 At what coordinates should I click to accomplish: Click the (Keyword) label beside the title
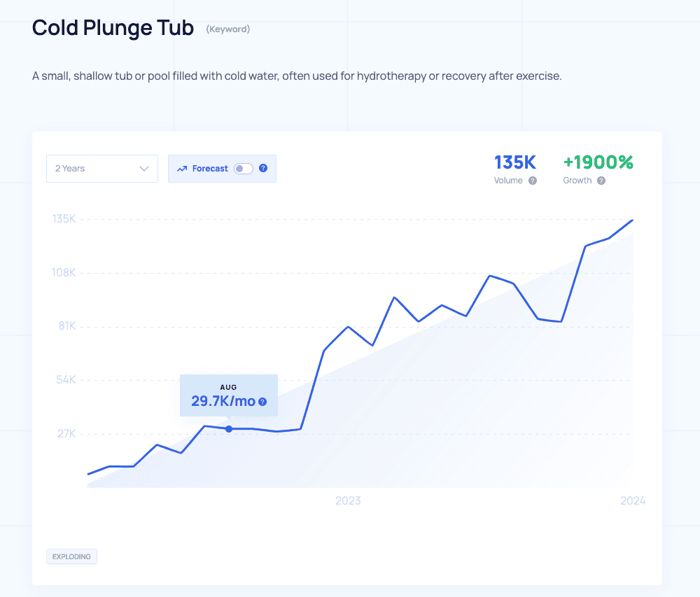227,29
